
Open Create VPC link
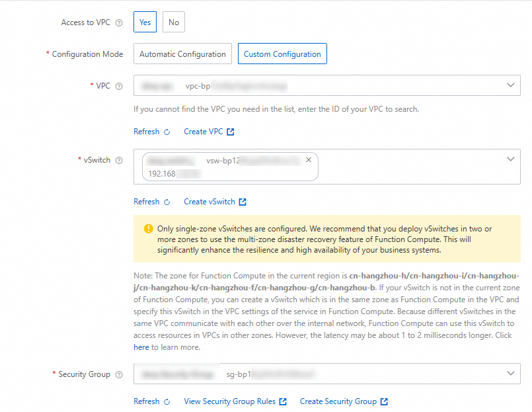click(x=204, y=132)
